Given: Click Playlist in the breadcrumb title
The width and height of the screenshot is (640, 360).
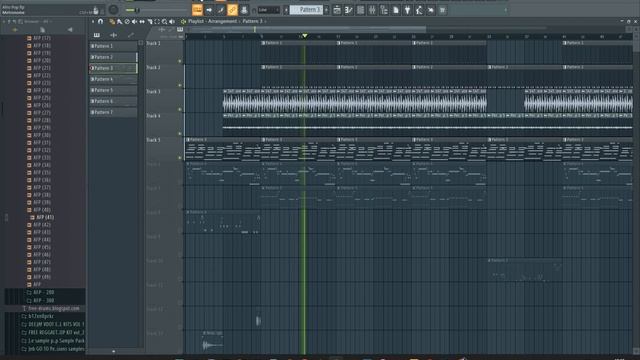Looking at the screenshot, I should [196, 21].
